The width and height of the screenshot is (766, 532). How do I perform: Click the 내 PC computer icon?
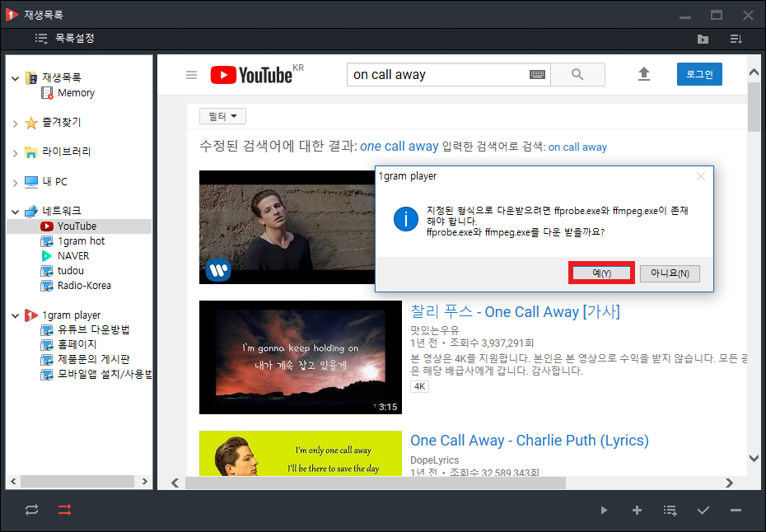[30, 182]
